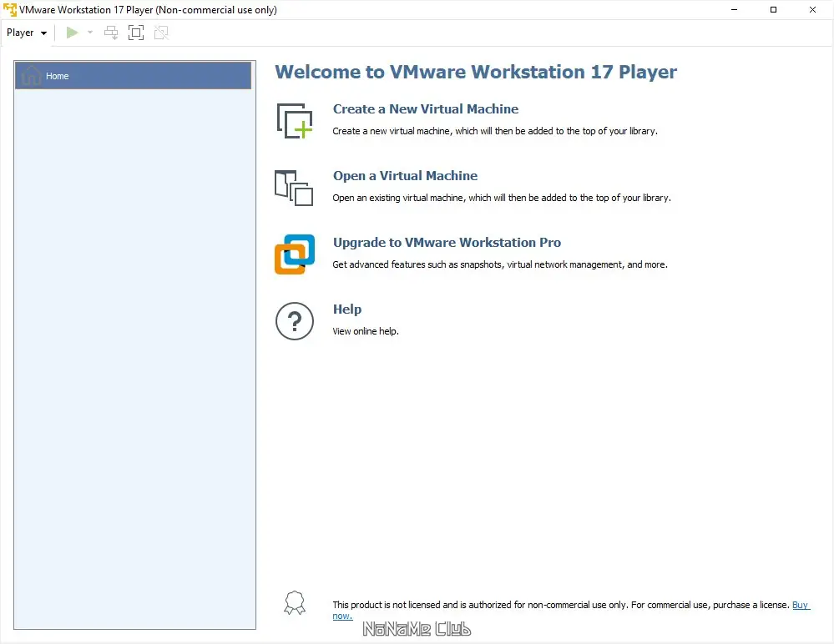The height and width of the screenshot is (644, 834).
Task: Open Create a New Virtual Machine link
Action: click(426, 109)
